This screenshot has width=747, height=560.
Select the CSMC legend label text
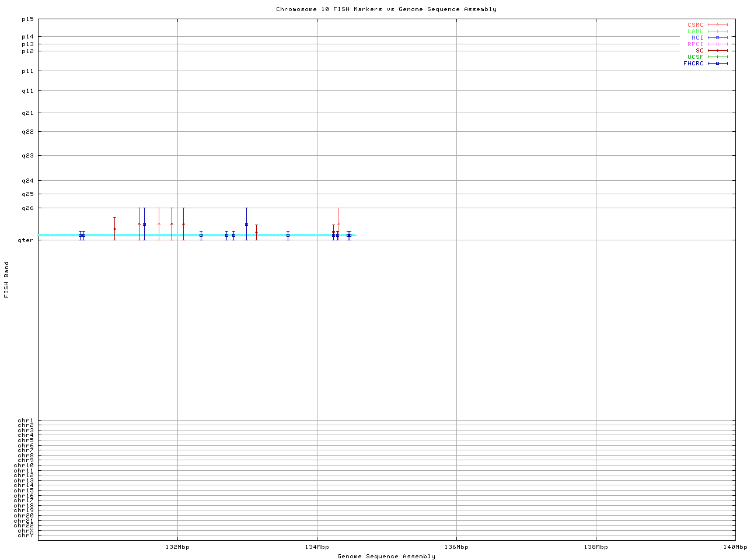(695, 25)
